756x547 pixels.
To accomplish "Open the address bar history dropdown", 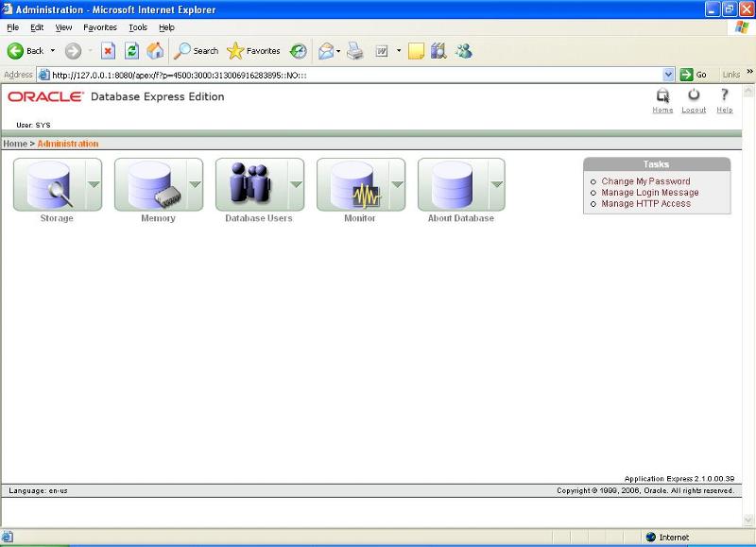I will 668,75.
